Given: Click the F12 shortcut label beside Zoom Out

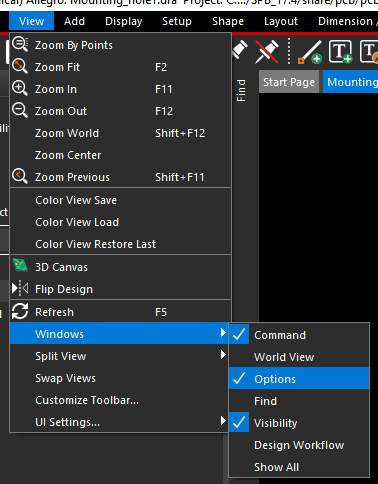Looking at the screenshot, I should coord(164,111).
